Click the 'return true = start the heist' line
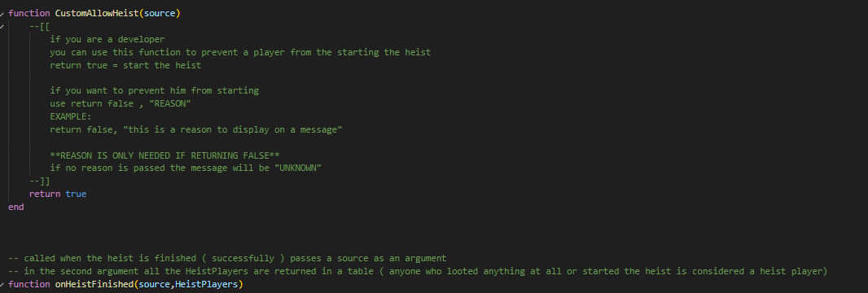The image size is (868, 293). (x=125, y=65)
